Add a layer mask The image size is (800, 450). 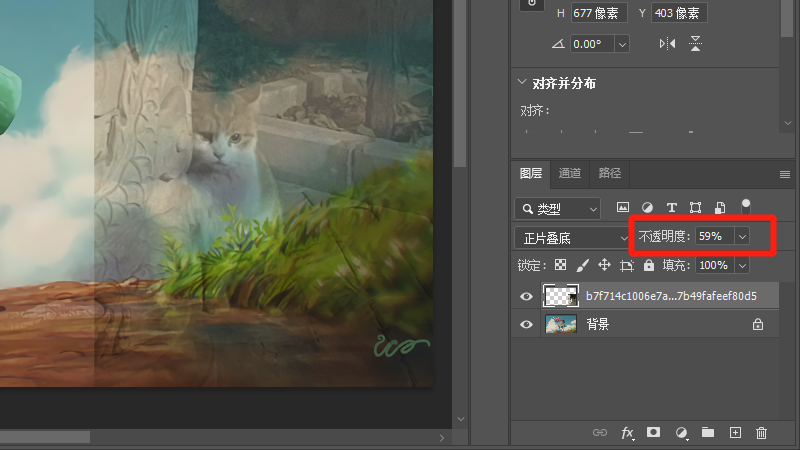click(653, 433)
